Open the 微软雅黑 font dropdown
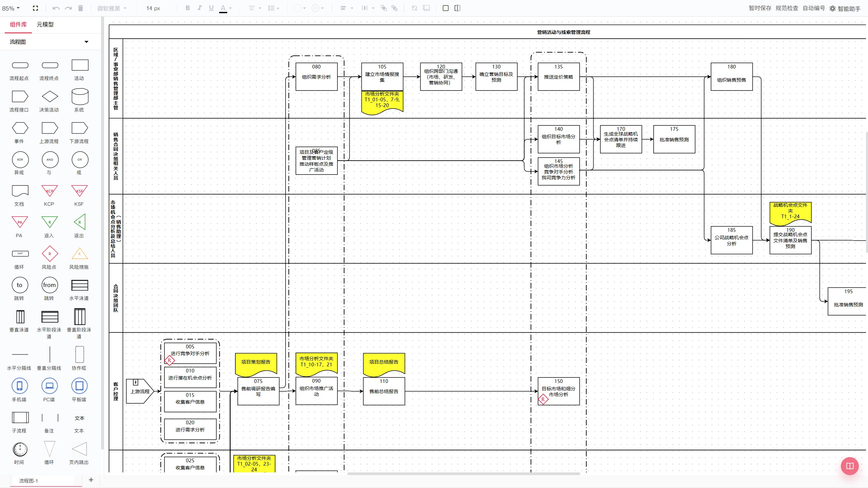 (x=112, y=8)
